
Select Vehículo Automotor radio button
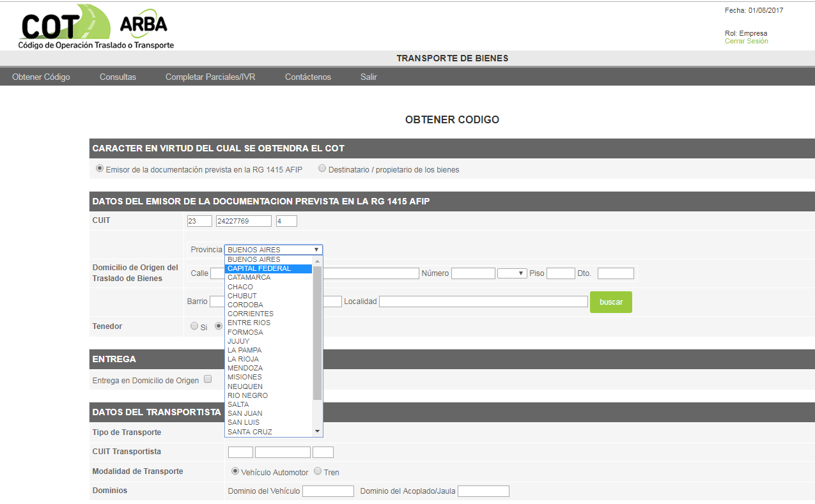pyautogui.click(x=235, y=471)
